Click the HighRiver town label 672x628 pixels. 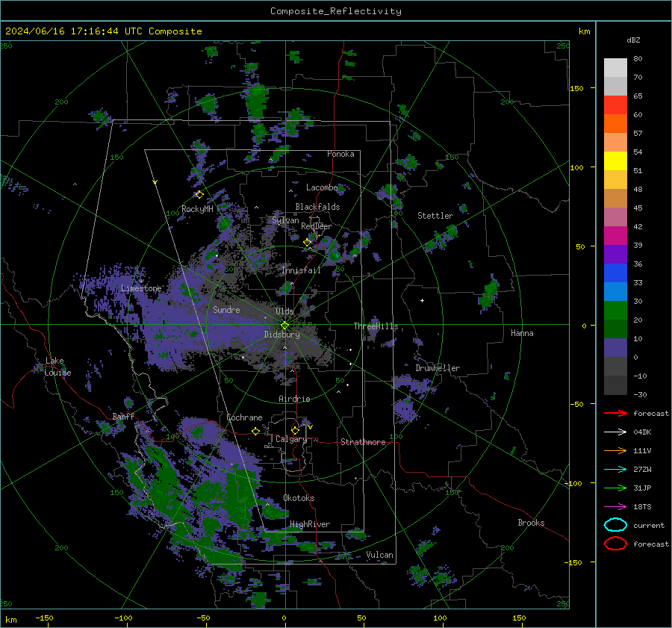point(310,524)
